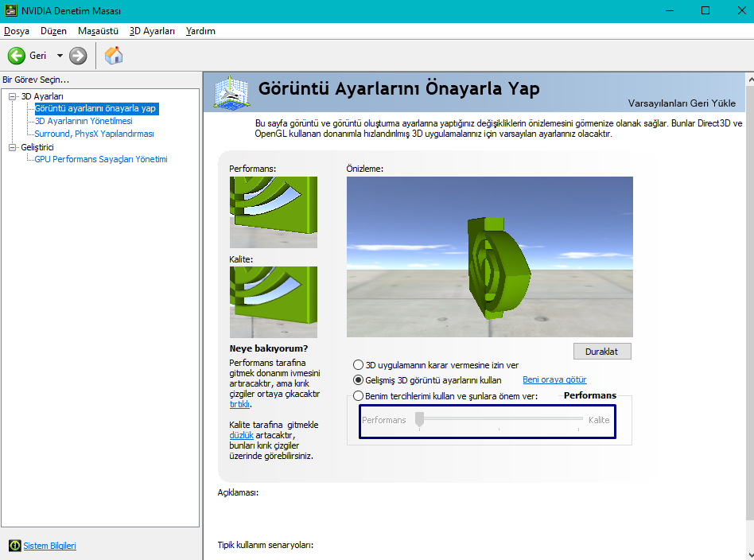Click the Sistem Bilgileri green info icon
Viewport: 754px width, 560px height.
point(15,546)
